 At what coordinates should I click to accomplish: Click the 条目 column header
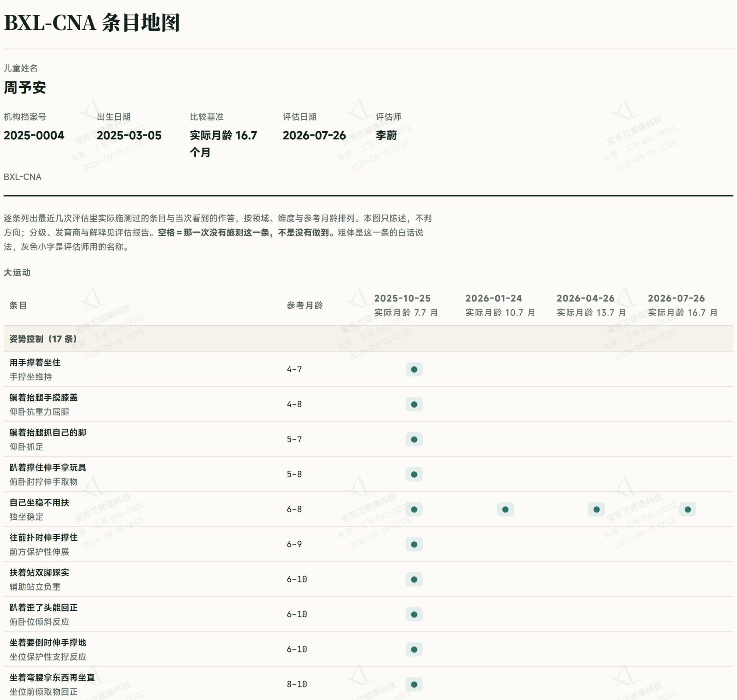(18, 305)
